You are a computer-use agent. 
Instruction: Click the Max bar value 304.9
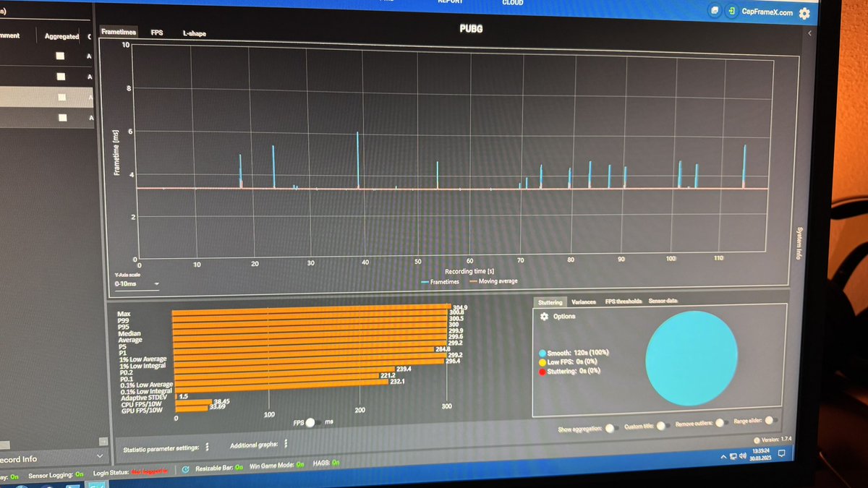(459, 307)
